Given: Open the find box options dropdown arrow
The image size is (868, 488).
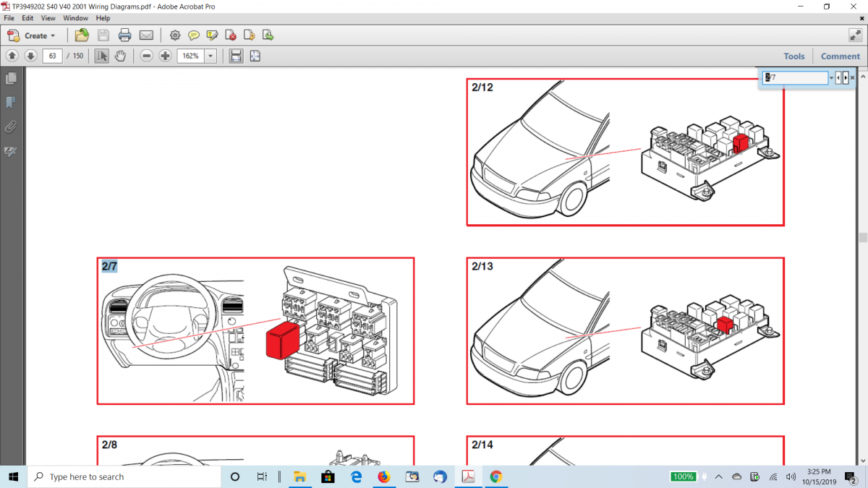Looking at the screenshot, I should coord(831,77).
